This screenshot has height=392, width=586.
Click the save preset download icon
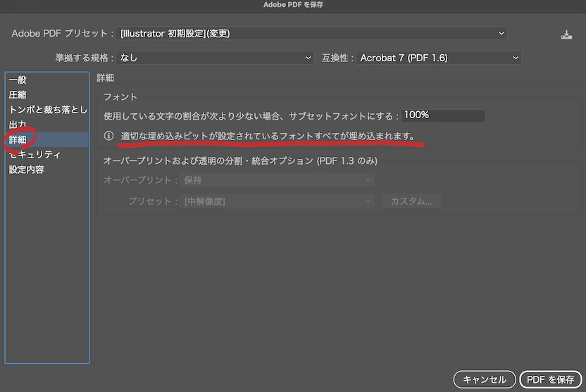point(566,34)
